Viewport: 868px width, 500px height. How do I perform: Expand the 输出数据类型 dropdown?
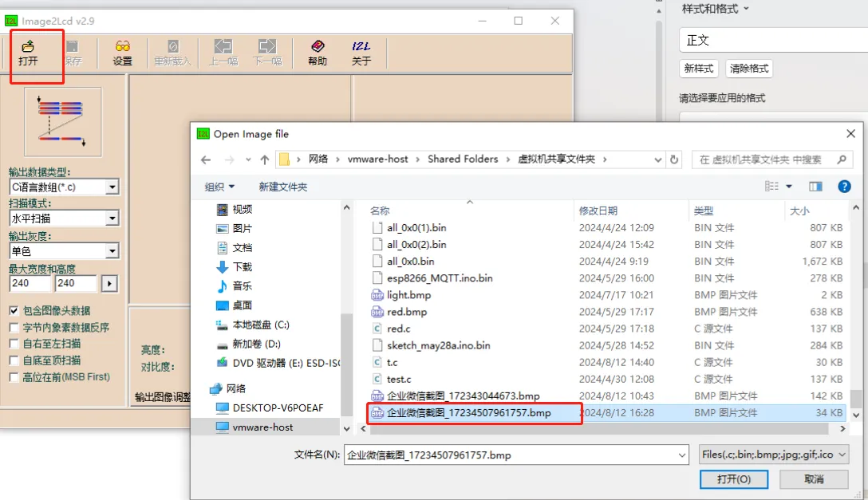pyautogui.click(x=112, y=187)
